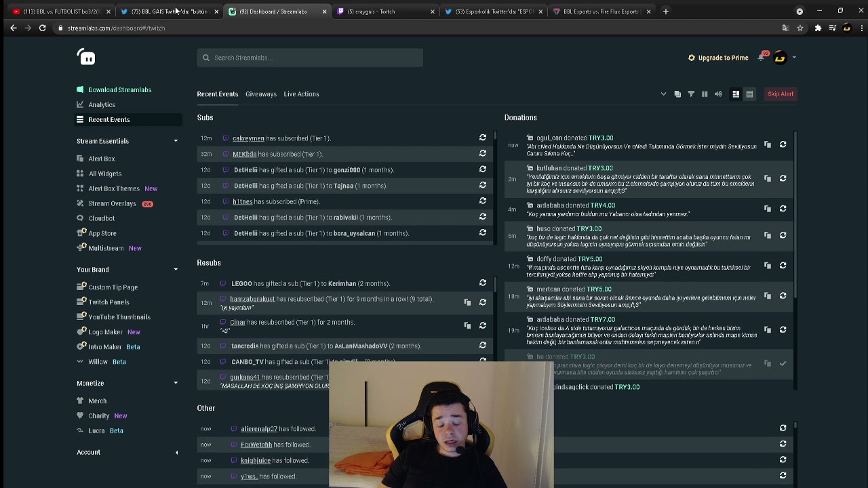Collapse the Your Brand section
The image size is (868, 488).
[x=176, y=270]
